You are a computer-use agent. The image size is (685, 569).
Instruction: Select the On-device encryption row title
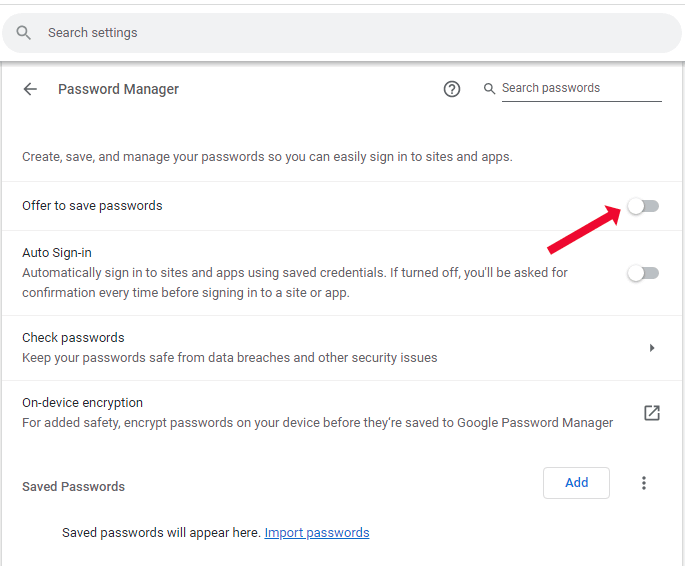(x=82, y=403)
